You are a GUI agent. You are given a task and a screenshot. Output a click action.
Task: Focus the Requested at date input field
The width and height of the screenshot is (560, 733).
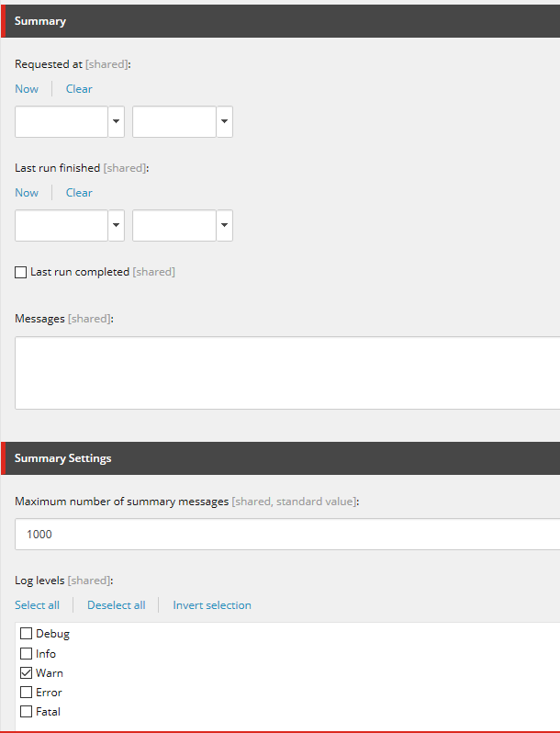[62, 122]
